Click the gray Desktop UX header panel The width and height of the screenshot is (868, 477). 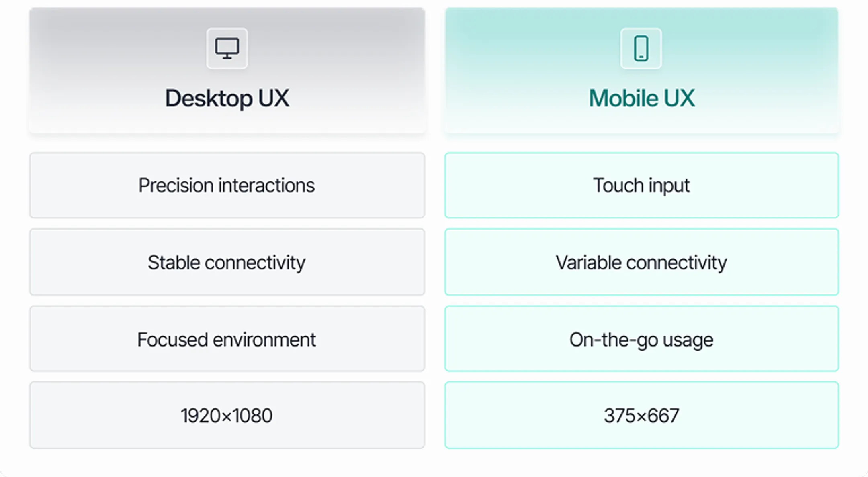coord(227,70)
